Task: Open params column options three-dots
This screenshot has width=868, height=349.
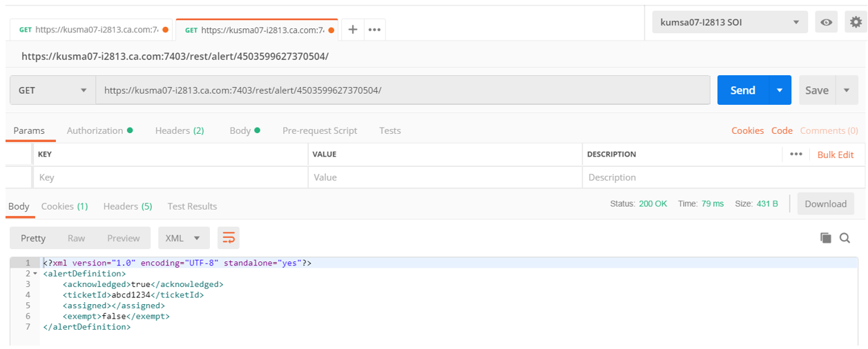Action: point(795,154)
